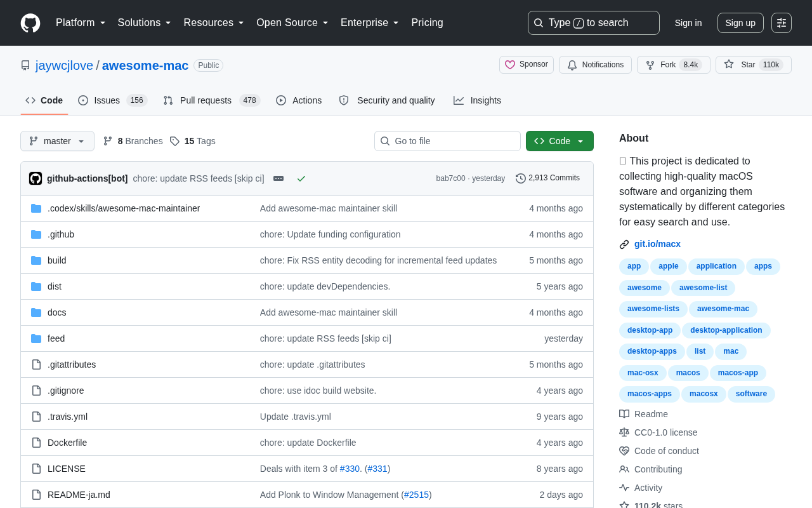Click the Readme book icon
This screenshot has width=812, height=508.
point(624,414)
